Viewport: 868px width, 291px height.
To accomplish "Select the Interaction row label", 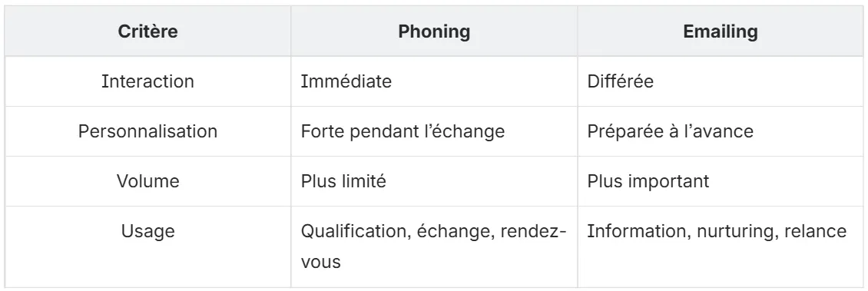I will [147, 81].
